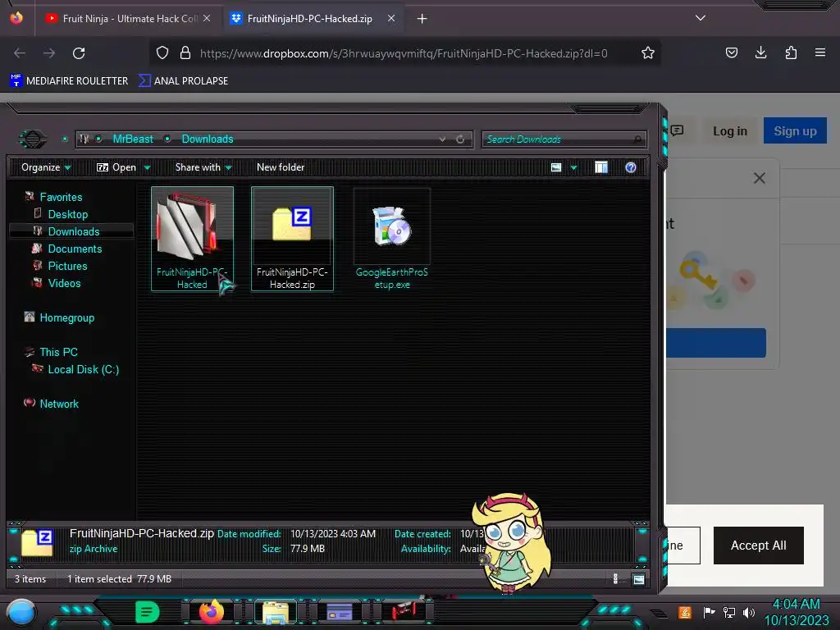The image size is (840, 630).
Task: Click the Dropbox Sign up button
Action: tap(795, 130)
